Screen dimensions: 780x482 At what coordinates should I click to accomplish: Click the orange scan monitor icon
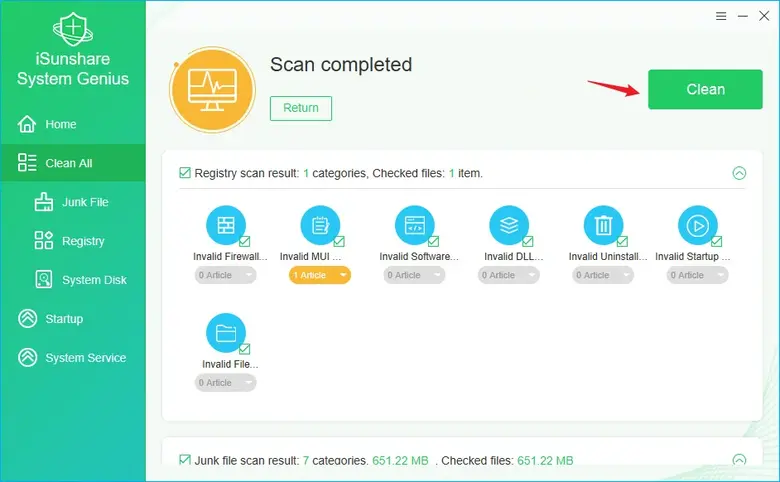point(212,90)
